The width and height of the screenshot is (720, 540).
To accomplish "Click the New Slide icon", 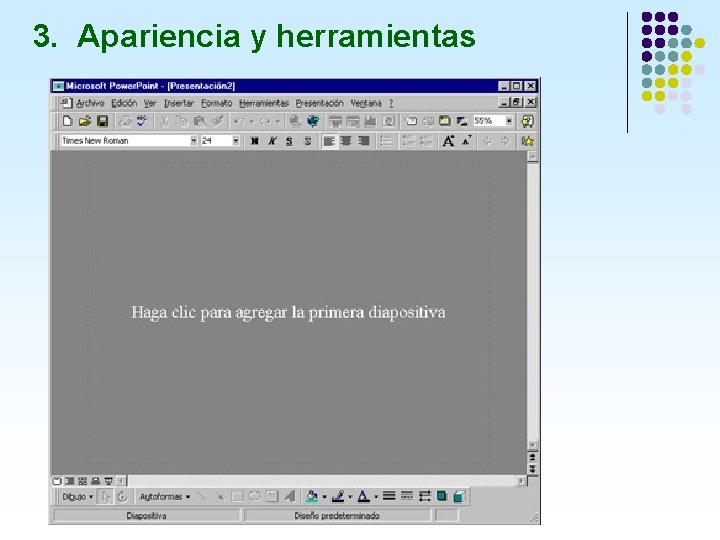I will click(x=411, y=121).
